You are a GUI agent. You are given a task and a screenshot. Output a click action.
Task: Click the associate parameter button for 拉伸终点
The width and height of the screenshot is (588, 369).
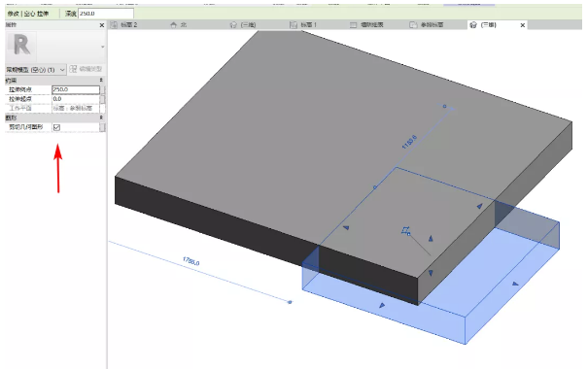pos(103,90)
